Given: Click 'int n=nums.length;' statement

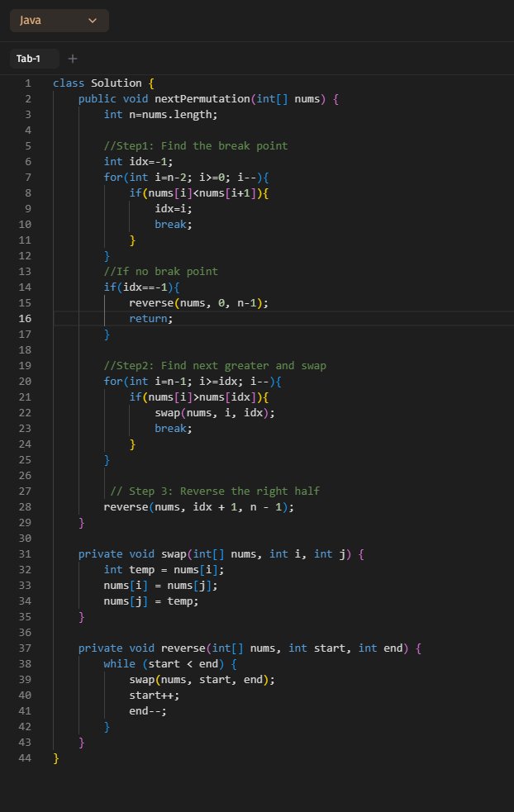Looking at the screenshot, I should tap(160, 115).
